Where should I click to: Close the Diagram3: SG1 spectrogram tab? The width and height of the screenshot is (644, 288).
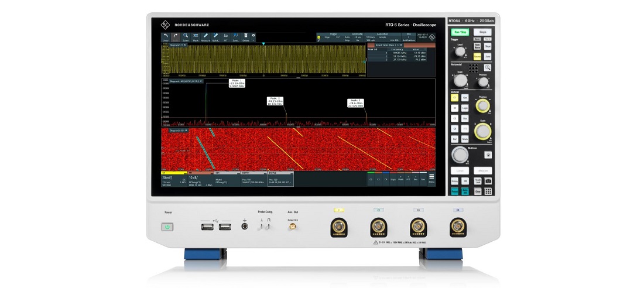(x=186, y=130)
